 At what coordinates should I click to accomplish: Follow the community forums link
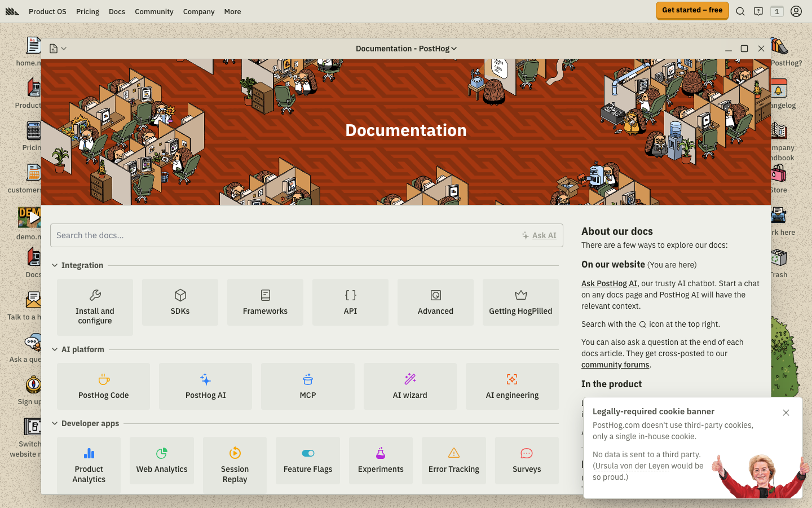[x=615, y=365]
